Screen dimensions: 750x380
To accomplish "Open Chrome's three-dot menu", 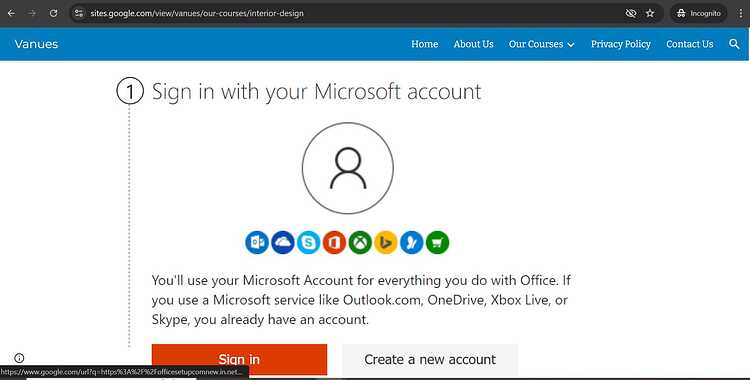I will [740, 13].
